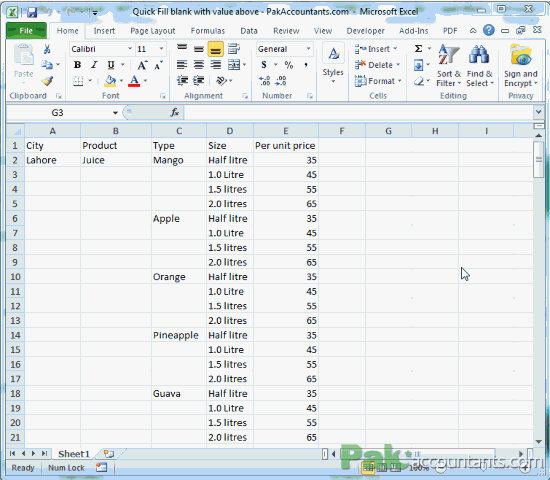
Task: Expand the Calibri font name dropdown
Action: (x=130, y=49)
